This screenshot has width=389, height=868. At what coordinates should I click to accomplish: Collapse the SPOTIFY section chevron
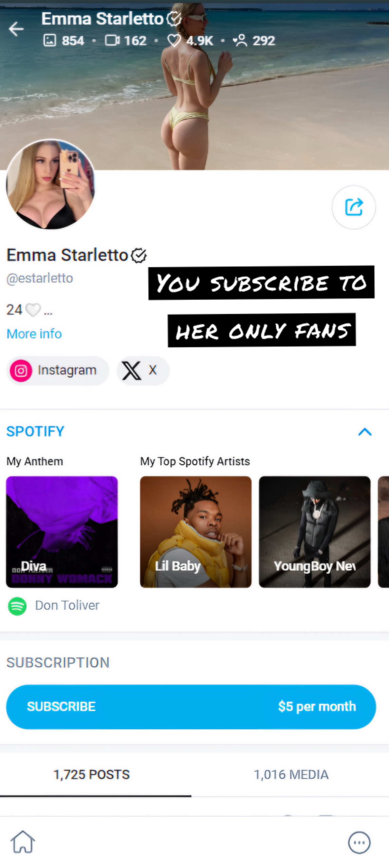pyautogui.click(x=365, y=432)
